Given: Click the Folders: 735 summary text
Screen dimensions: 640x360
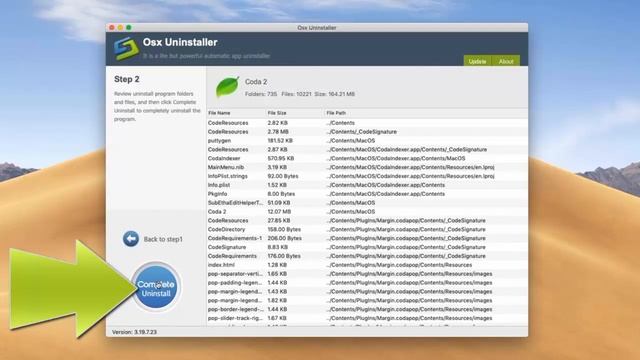Looking at the screenshot, I should coord(261,94).
